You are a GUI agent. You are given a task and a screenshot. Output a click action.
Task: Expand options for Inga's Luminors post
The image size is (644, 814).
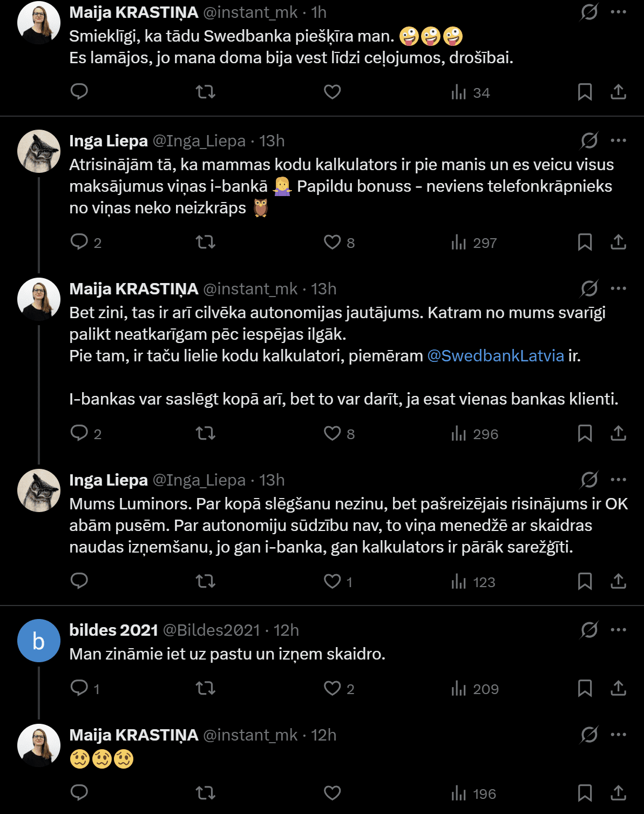618,480
